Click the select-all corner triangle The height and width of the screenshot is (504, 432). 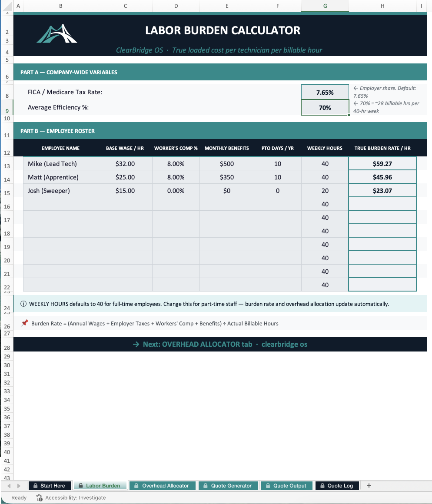7,6
